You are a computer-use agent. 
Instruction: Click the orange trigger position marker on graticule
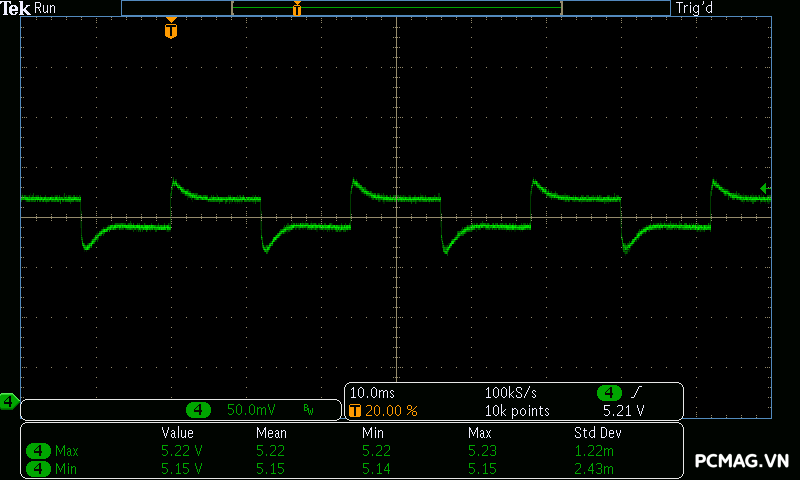[x=171, y=30]
